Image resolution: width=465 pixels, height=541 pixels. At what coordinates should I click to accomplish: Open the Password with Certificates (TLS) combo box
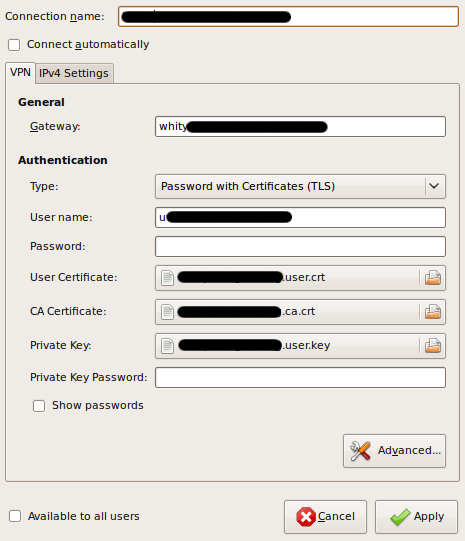point(300,186)
